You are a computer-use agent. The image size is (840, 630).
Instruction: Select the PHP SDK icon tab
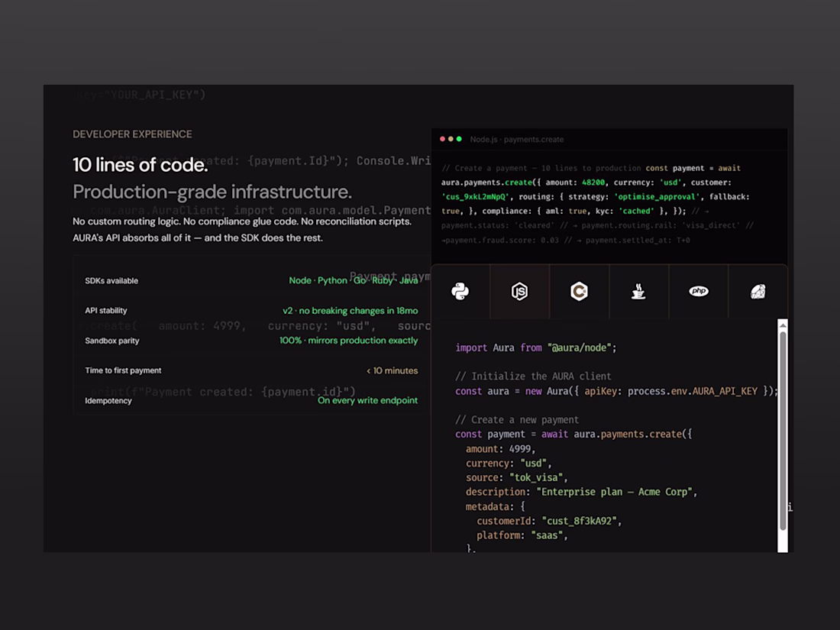pos(699,292)
